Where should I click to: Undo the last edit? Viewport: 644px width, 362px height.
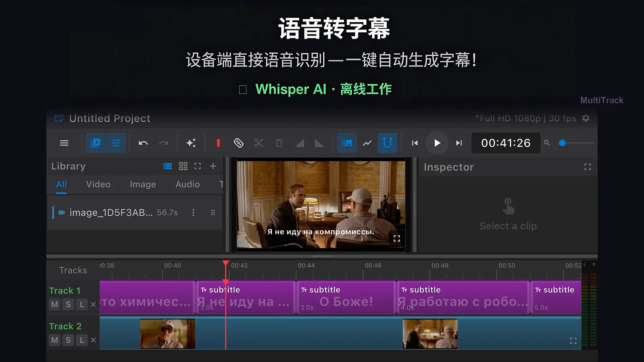click(x=143, y=143)
